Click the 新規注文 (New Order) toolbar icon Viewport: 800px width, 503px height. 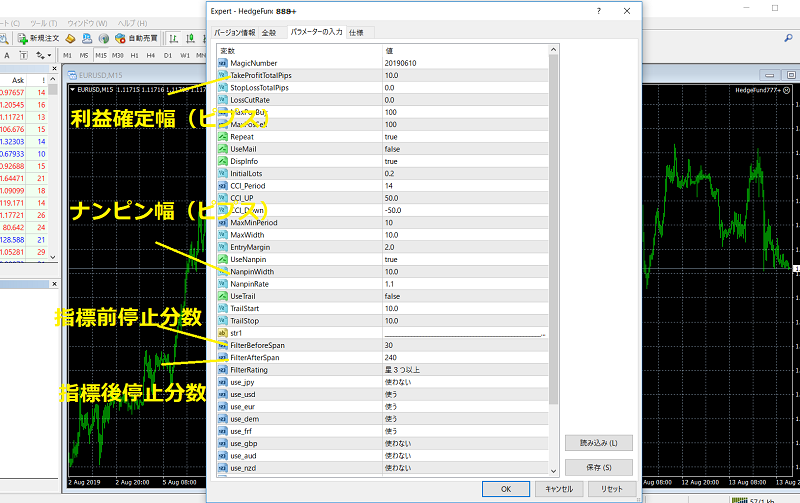click(41, 37)
